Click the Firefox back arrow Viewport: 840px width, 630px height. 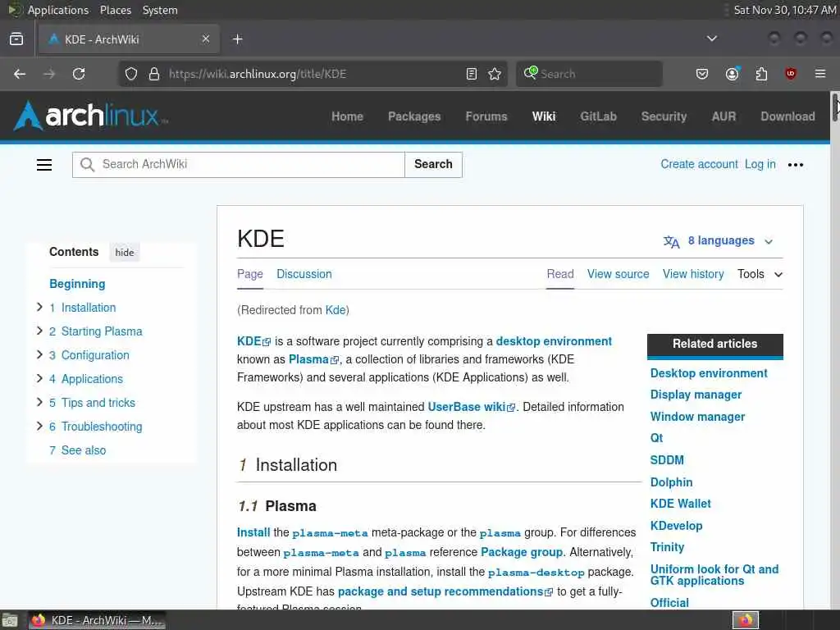(x=20, y=74)
